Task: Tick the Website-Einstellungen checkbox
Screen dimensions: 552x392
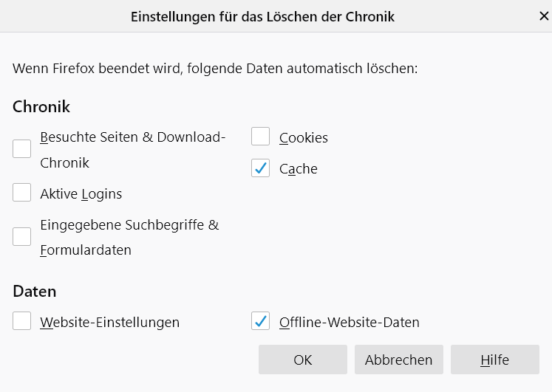Action: [22, 322]
